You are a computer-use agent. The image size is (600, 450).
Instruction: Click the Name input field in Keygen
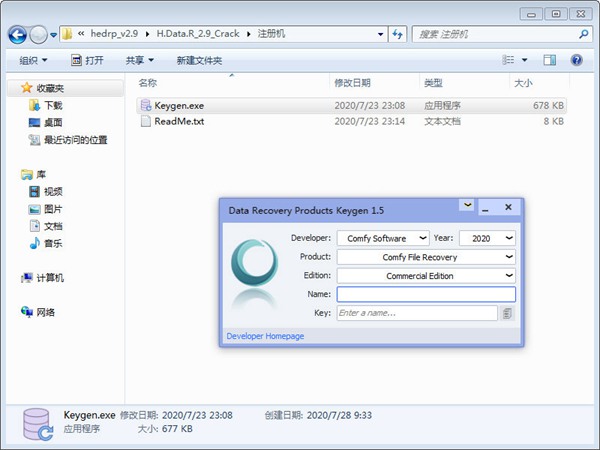click(x=426, y=294)
